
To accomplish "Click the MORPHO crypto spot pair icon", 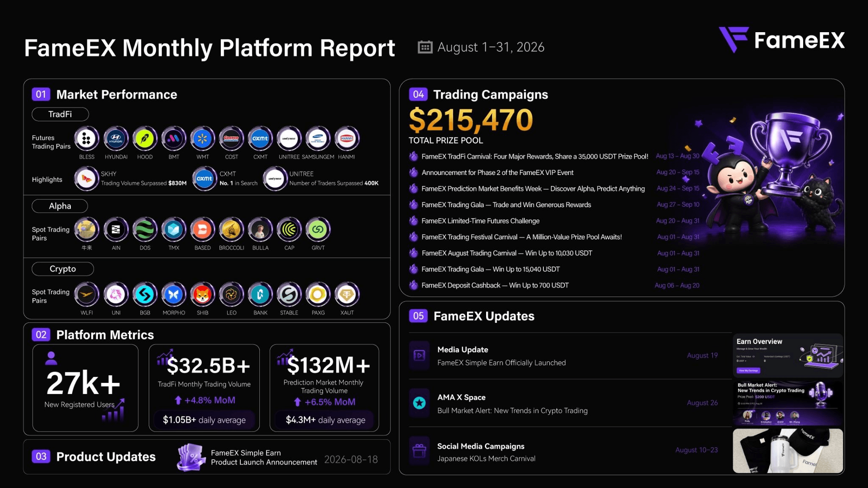I will tap(174, 294).
